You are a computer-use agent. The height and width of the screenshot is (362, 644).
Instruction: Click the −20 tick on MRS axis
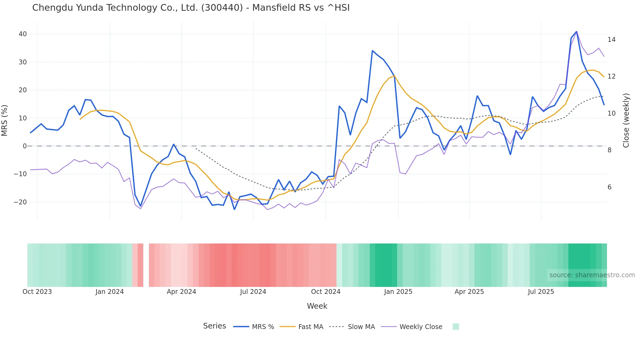(20, 202)
